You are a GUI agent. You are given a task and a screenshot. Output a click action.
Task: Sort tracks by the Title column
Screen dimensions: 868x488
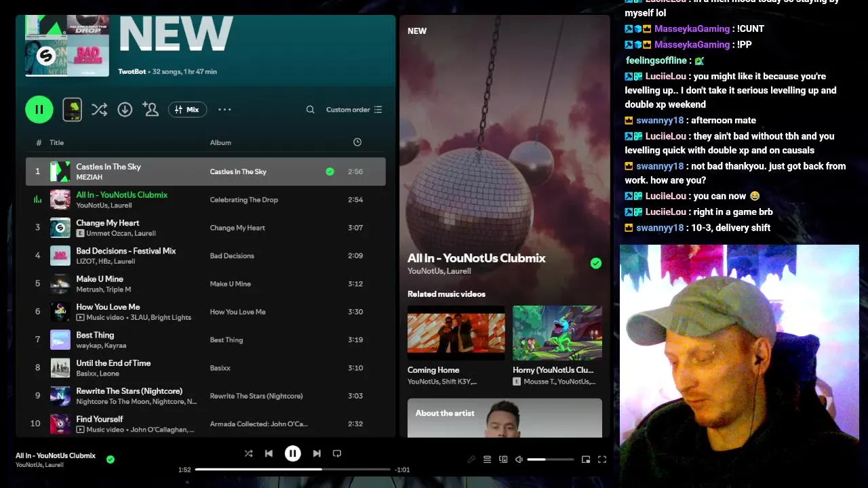point(56,142)
